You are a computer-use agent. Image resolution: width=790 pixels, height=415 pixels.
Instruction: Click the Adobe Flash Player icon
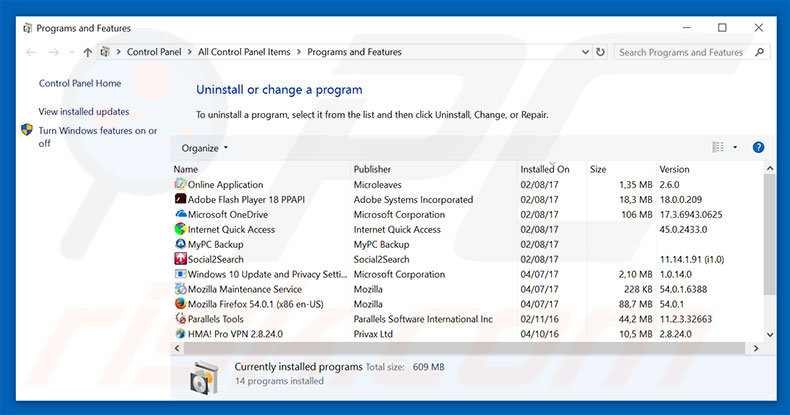pos(180,199)
